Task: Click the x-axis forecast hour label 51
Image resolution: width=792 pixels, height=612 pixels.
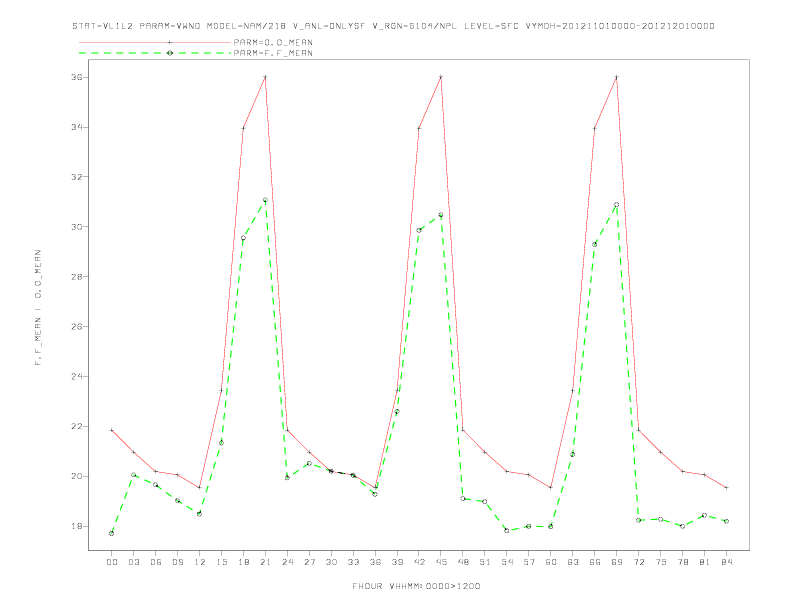Action: pyautogui.click(x=485, y=562)
